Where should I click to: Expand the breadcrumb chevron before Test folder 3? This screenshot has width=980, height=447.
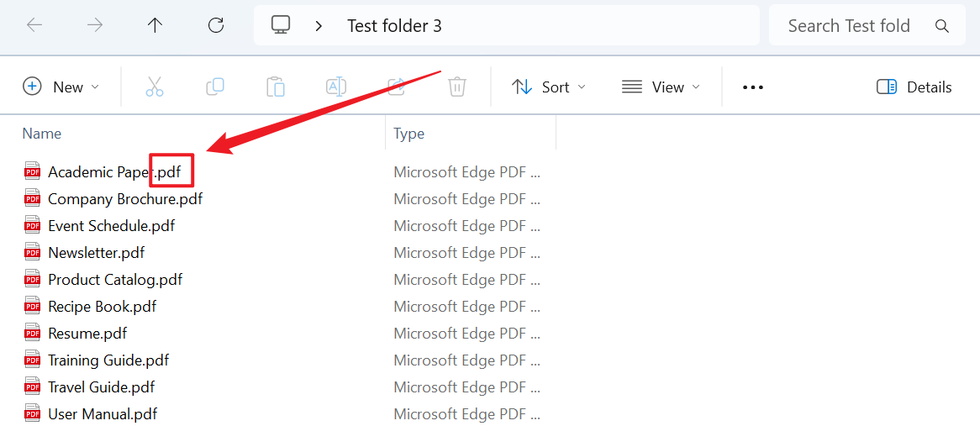(319, 25)
